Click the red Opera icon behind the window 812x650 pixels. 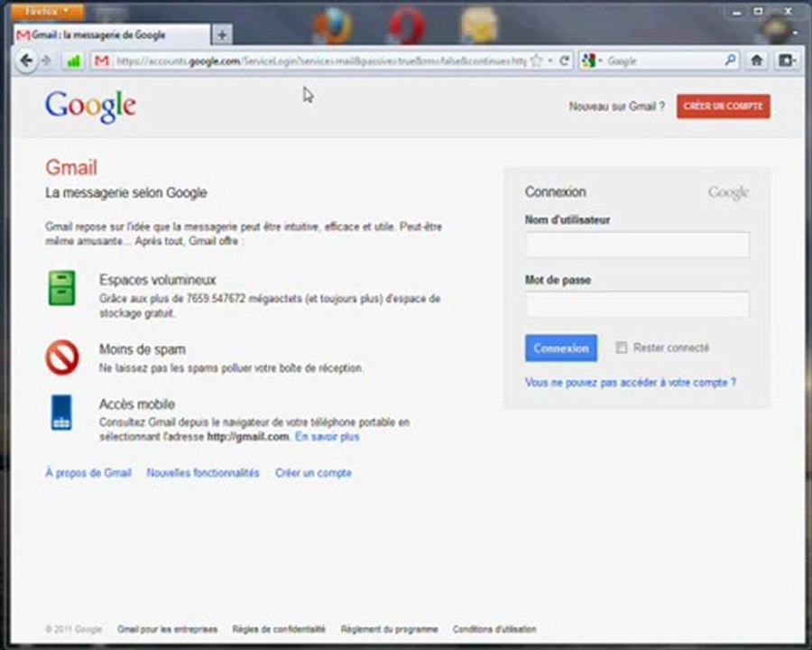(407, 25)
